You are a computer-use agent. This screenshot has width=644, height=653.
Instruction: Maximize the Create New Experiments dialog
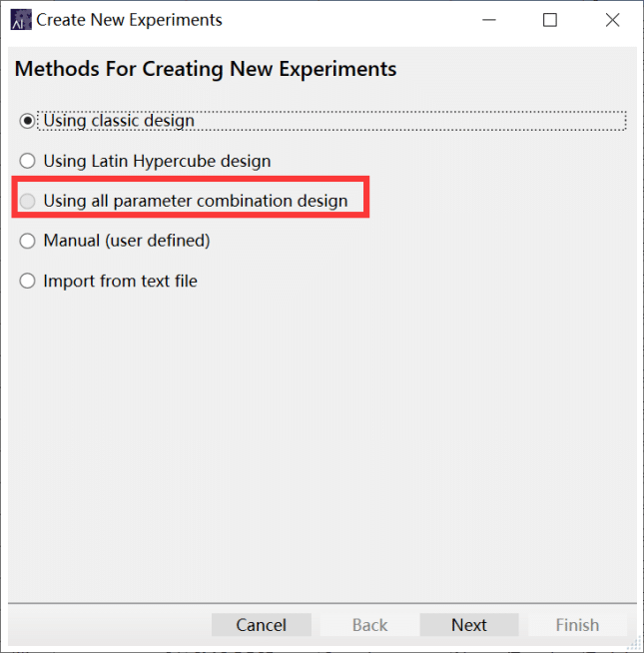click(550, 20)
